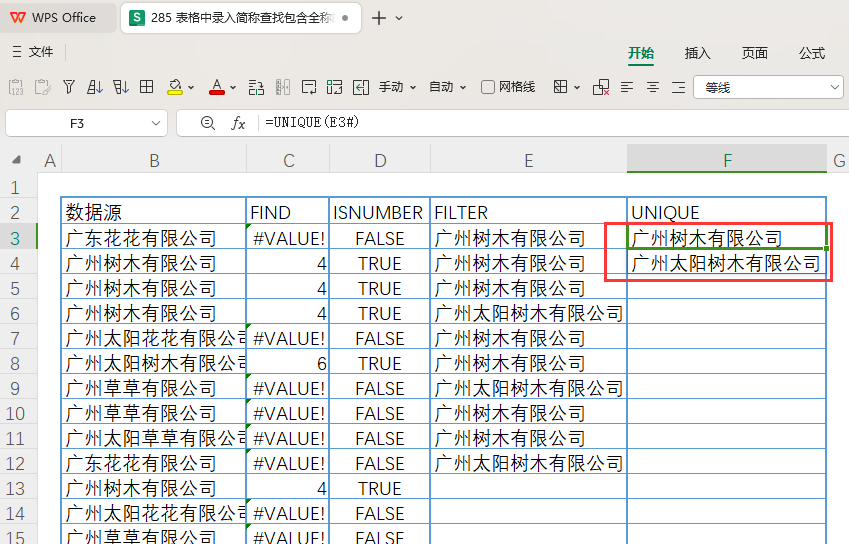Click cell B9 广州草草有限公司
The width and height of the screenshot is (849, 544).
coord(154,388)
